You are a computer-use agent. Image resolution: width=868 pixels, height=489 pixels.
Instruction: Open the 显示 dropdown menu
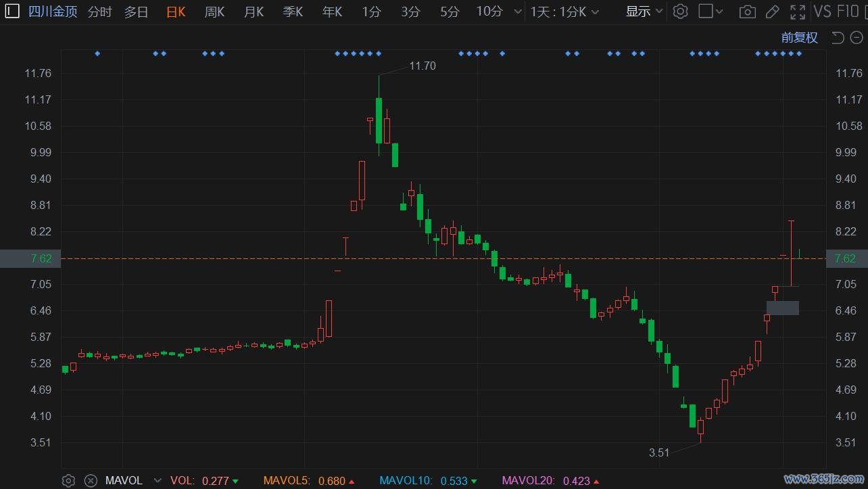tap(644, 11)
